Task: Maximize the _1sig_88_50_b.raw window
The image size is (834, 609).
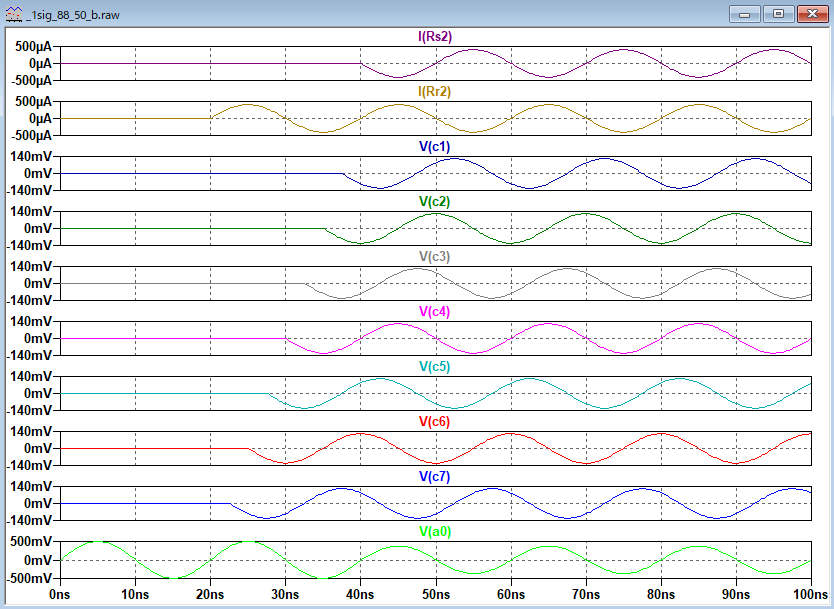Action: point(779,14)
